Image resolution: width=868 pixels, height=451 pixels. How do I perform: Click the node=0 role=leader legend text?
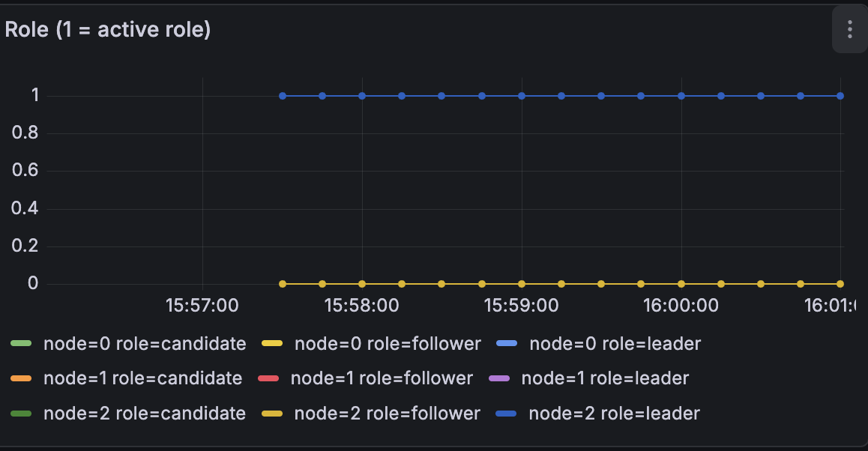coord(615,344)
